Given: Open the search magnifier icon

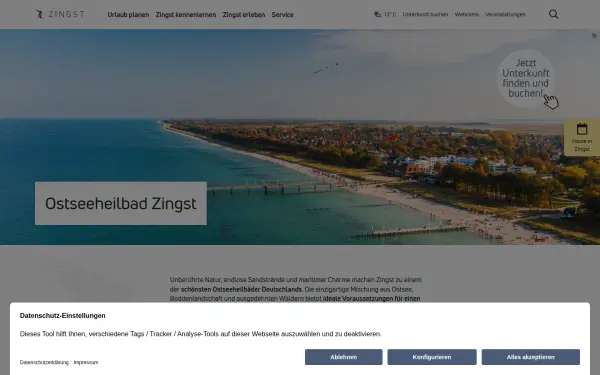Looking at the screenshot, I should tap(553, 15).
